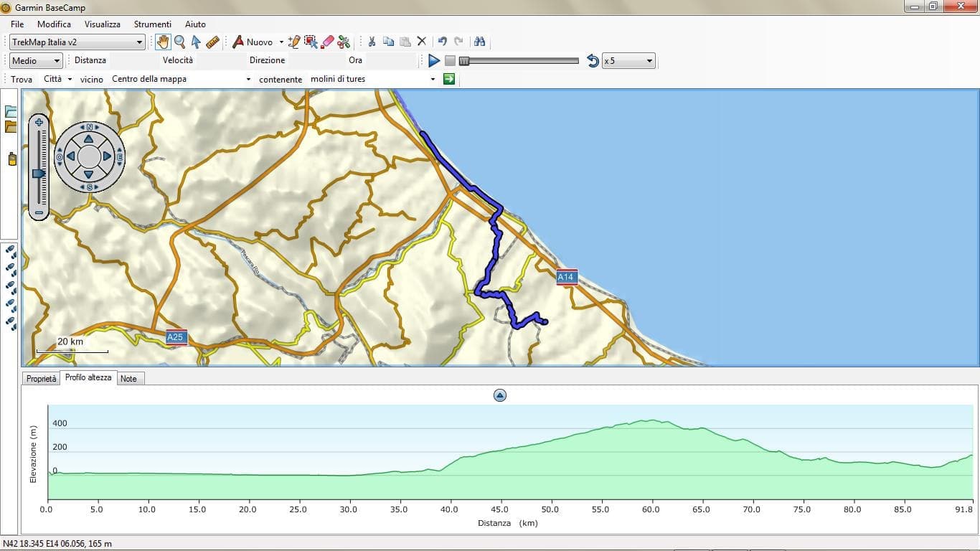
Task: Select the Move Point tool
Action: (x=311, y=42)
